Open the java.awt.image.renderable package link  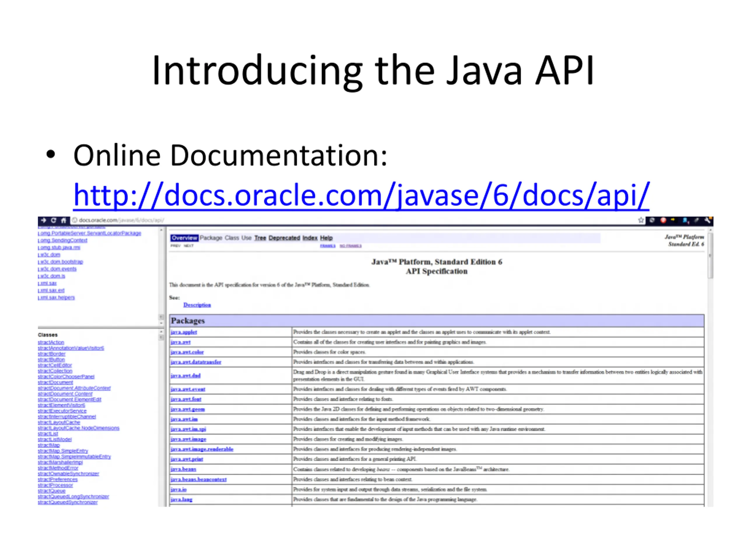tap(202, 449)
